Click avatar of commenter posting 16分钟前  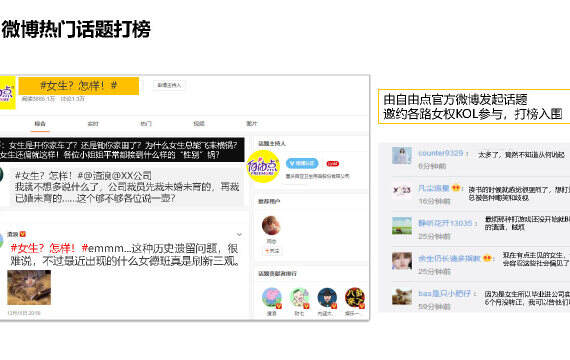[x=402, y=191]
